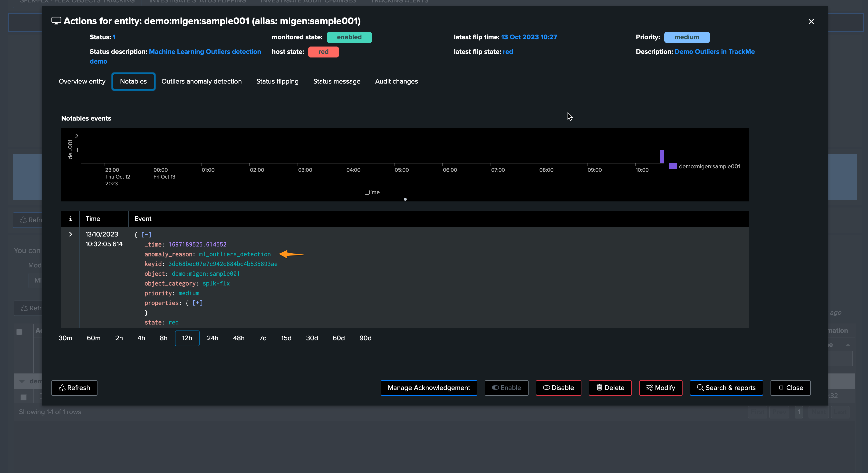The image size is (868, 473).
Task: Click the square icon on Close button
Action: click(x=781, y=388)
